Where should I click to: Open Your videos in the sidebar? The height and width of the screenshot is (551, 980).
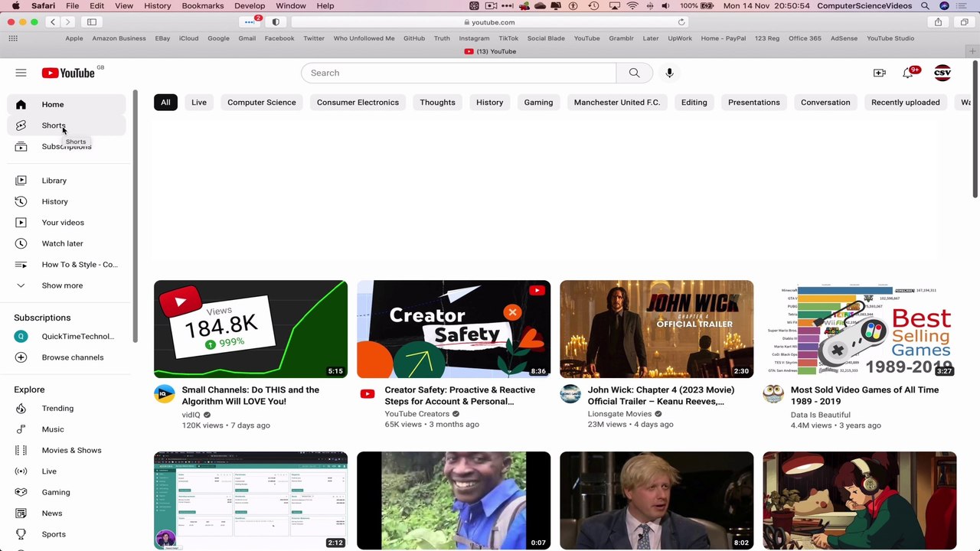66,223
